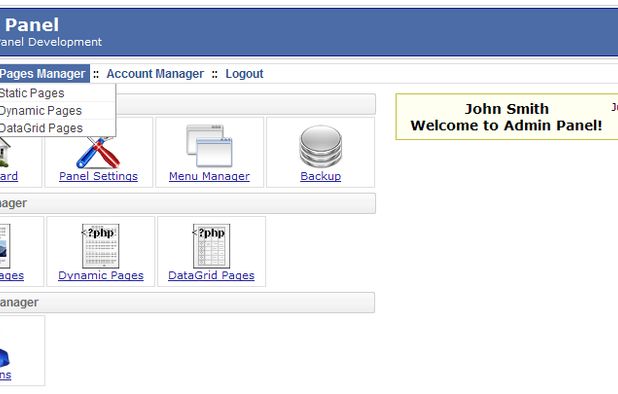Select Logout in the menu bar
The height and width of the screenshot is (394, 618).
pos(244,74)
